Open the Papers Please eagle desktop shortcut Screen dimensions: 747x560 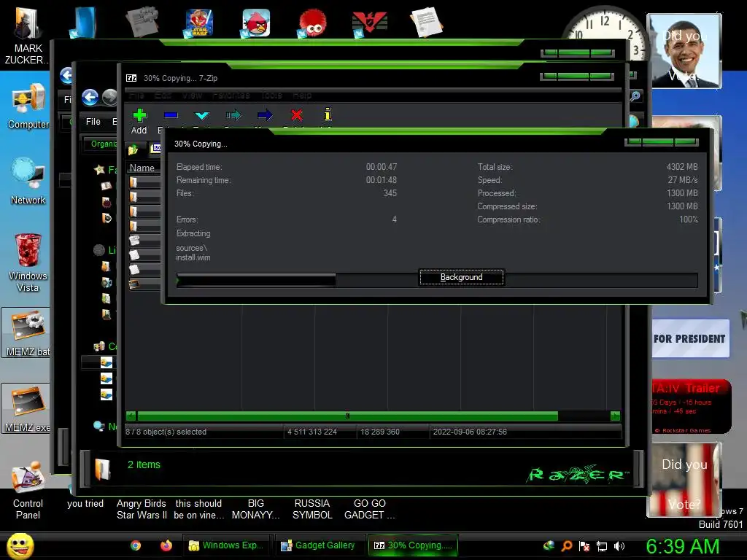tap(369, 23)
